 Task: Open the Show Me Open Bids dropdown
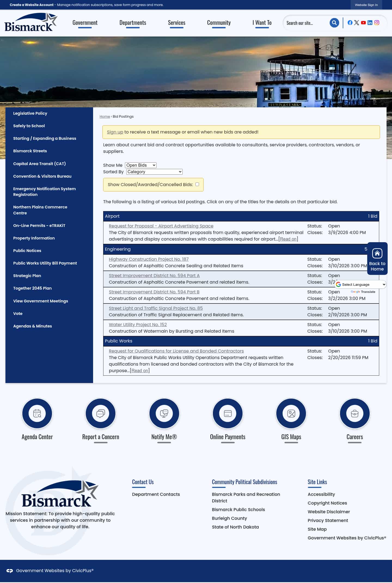[141, 165]
